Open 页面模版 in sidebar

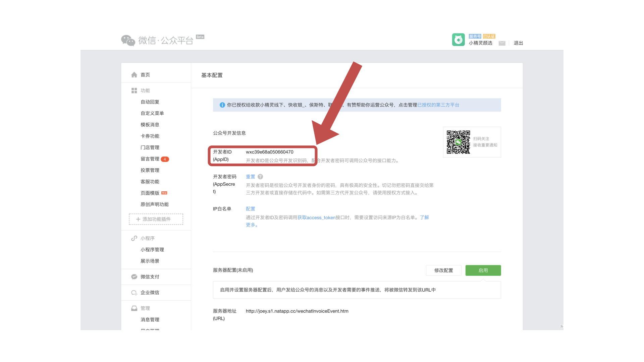pos(150,193)
